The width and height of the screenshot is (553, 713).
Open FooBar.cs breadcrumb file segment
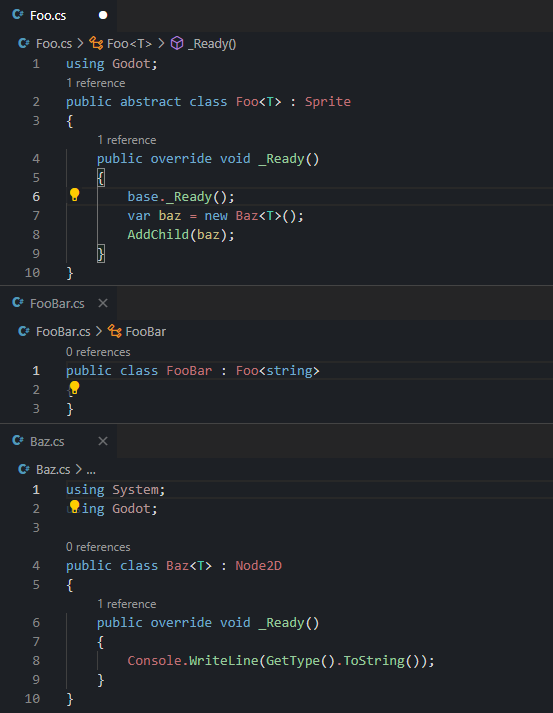pos(63,331)
